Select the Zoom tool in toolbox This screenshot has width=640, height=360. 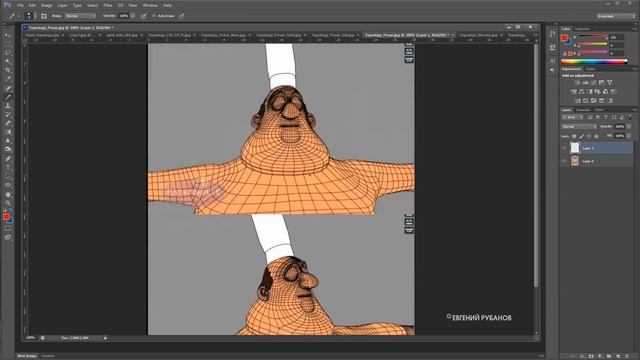click(x=8, y=203)
